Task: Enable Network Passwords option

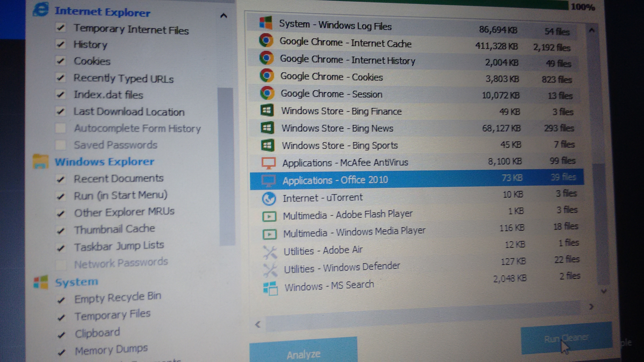Action: click(x=61, y=265)
